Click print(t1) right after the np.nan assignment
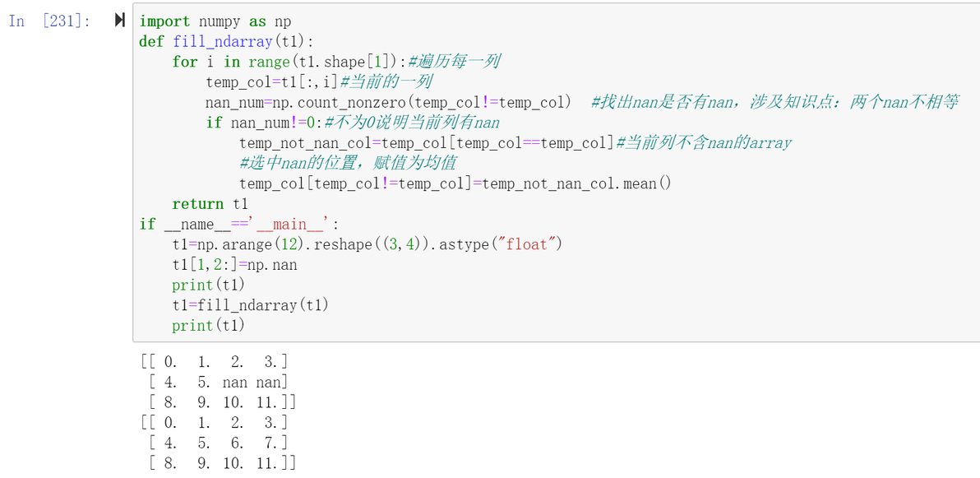 [209, 285]
